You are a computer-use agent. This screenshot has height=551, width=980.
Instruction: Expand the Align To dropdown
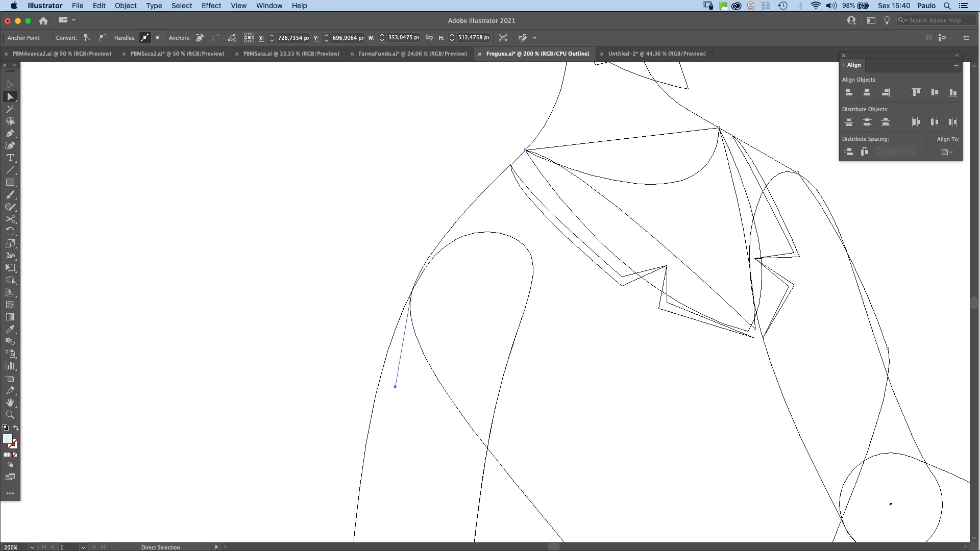point(947,152)
